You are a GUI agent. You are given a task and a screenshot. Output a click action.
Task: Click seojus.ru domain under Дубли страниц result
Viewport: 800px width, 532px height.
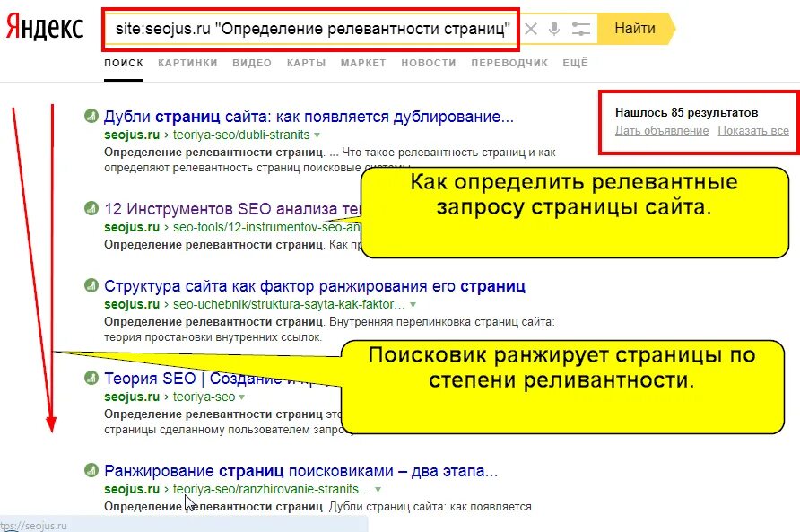pos(132,135)
